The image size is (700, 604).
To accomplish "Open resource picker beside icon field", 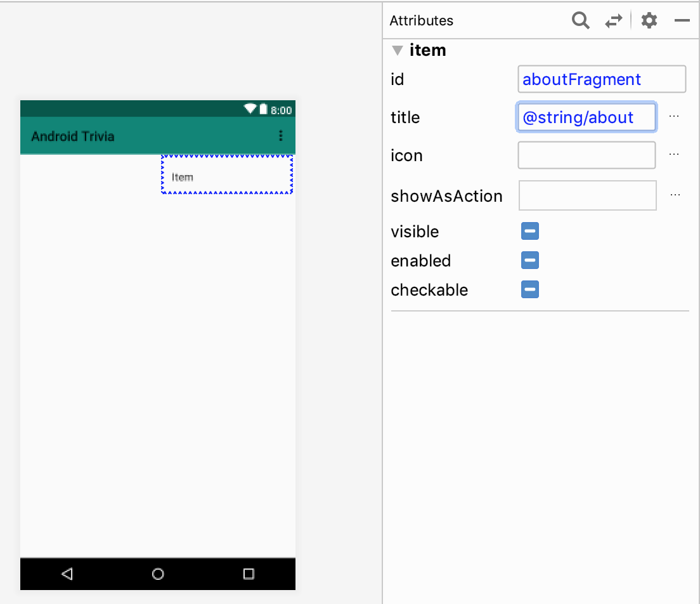I will pyautogui.click(x=674, y=155).
